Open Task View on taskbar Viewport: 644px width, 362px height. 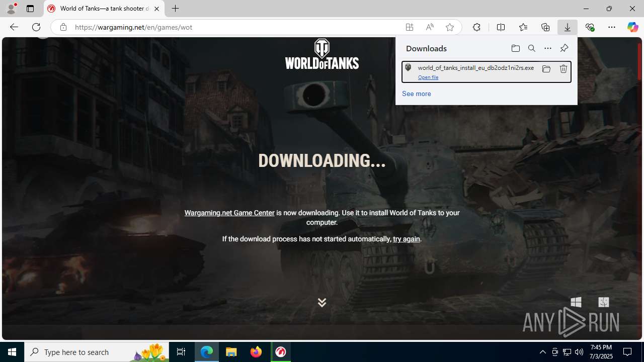[181, 352]
